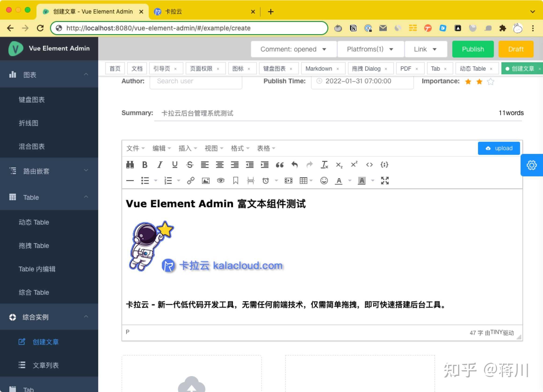Toggle bold formatting in the editor
Screen dimensions: 543x392
145,165
